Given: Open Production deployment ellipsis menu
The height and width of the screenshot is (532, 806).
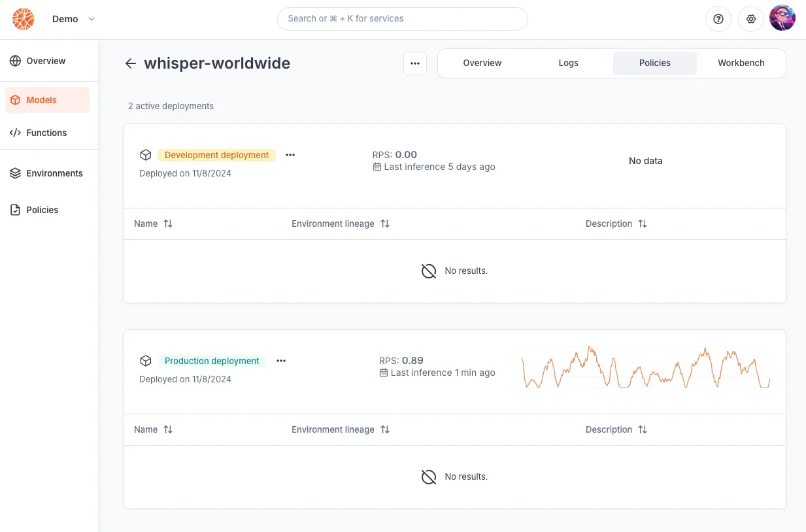Looking at the screenshot, I should tap(281, 361).
